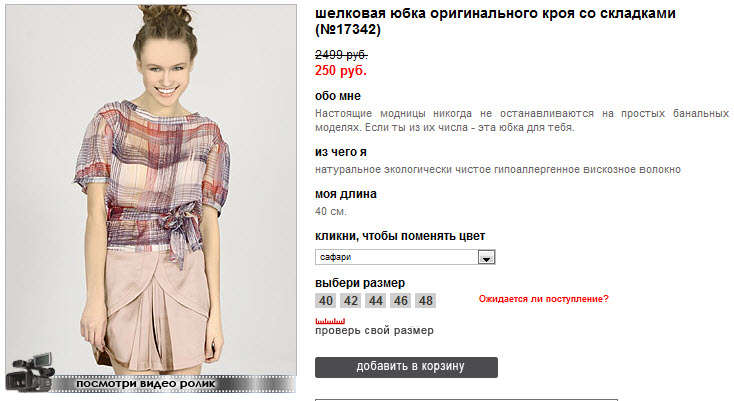Image resolution: width=734 pixels, height=401 pixels.
Task: Choose size 48
Action: [x=426, y=300]
